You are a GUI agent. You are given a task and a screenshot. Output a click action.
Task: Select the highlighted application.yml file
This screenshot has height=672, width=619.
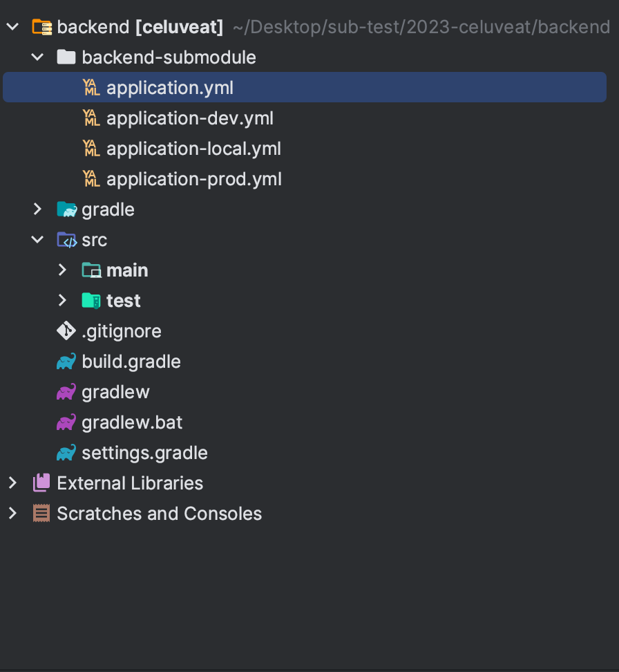point(170,87)
